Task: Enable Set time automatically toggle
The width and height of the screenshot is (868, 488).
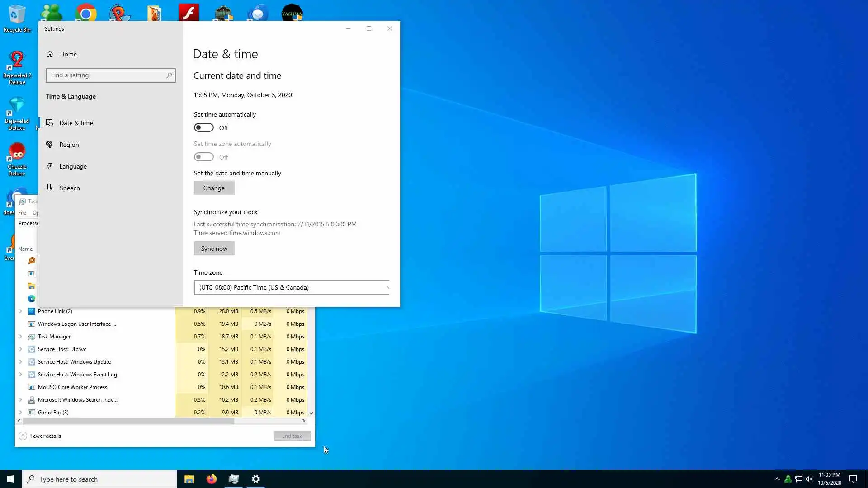Action: (204, 128)
